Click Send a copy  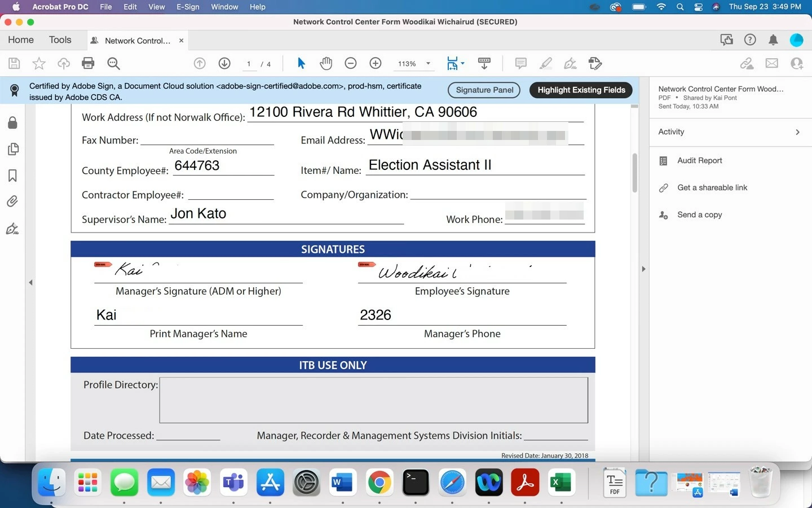pos(700,214)
